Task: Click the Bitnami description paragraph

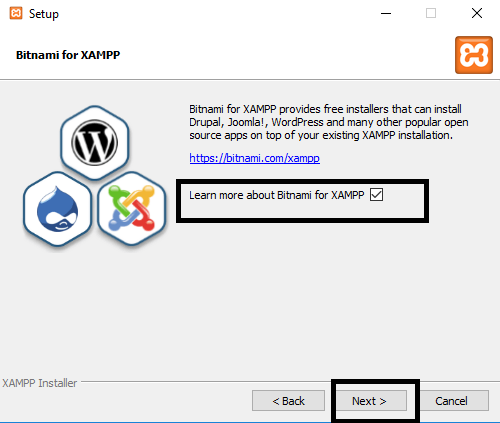Action: (329, 122)
